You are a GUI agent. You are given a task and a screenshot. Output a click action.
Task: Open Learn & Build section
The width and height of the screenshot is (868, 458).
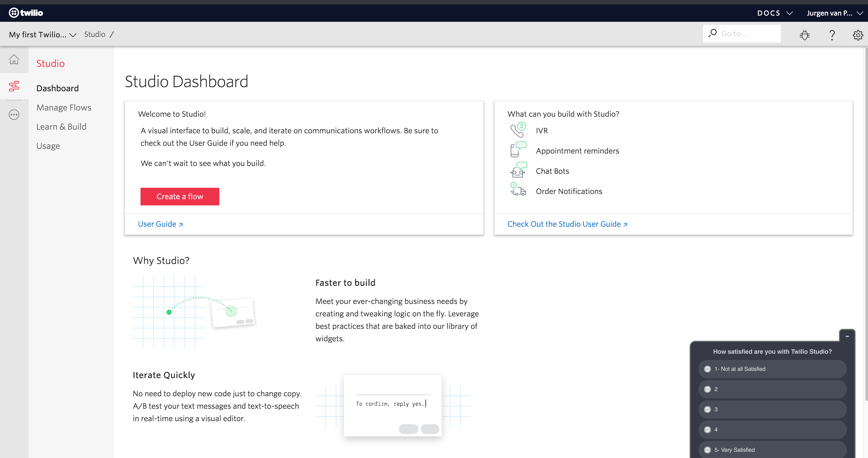point(61,127)
